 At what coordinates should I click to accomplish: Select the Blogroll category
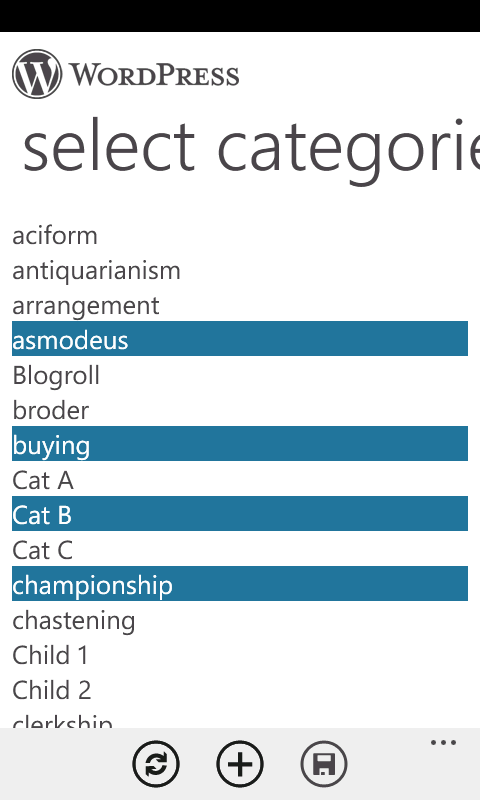point(240,374)
